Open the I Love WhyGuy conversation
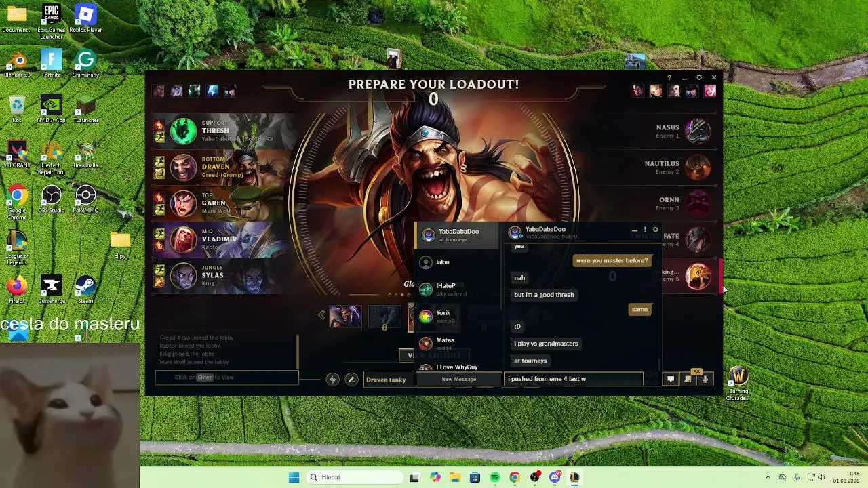The width and height of the screenshot is (868, 488). pos(458,367)
